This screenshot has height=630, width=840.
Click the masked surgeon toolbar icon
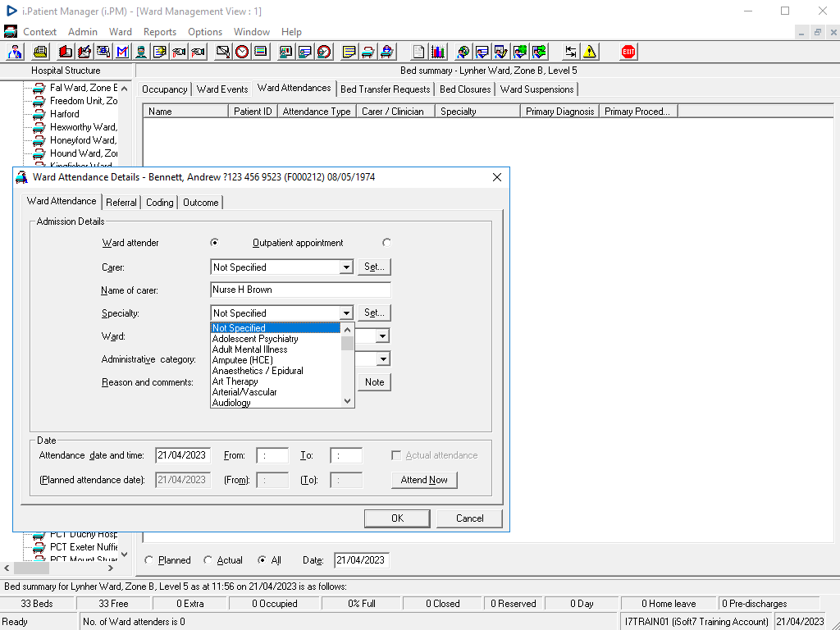tap(141, 52)
